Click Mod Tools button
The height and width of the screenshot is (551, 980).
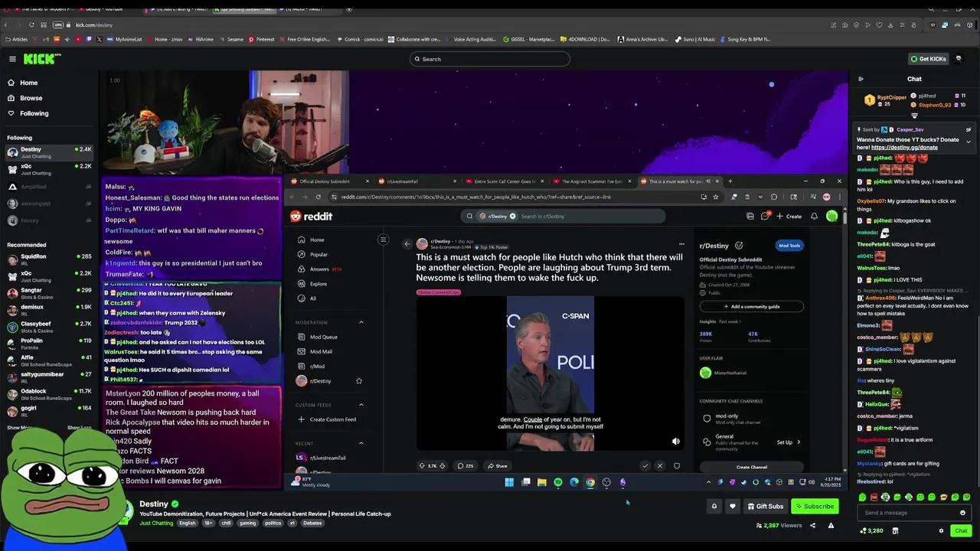[789, 246]
